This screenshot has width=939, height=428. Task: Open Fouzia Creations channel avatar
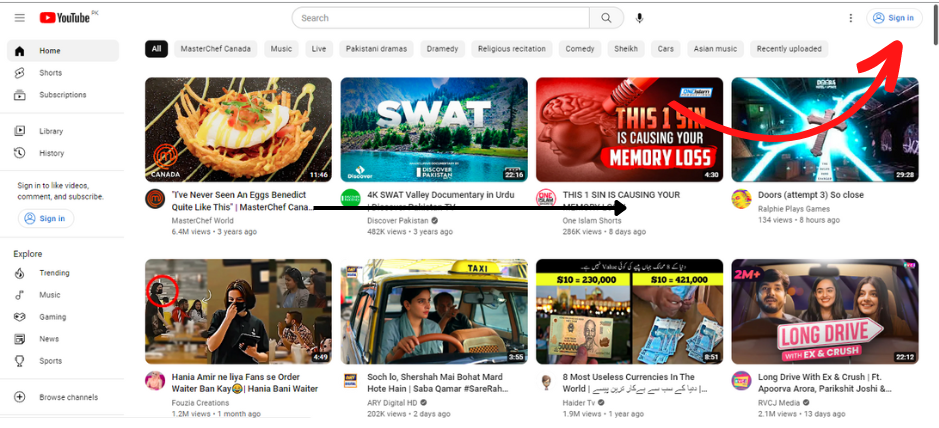(x=155, y=381)
